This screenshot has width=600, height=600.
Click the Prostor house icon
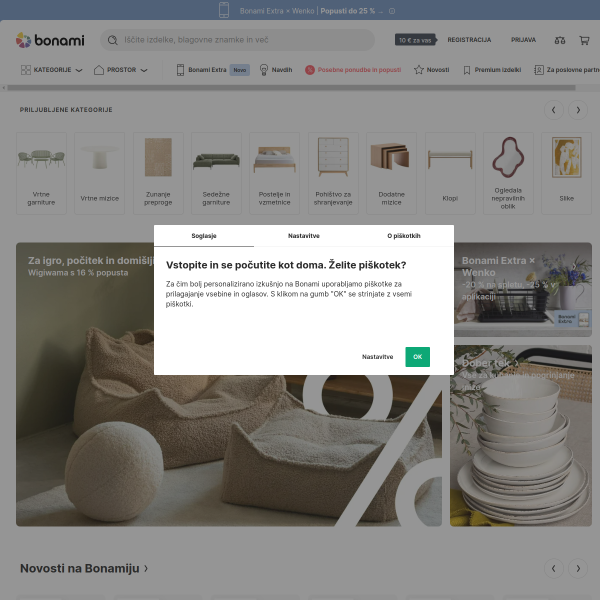click(99, 70)
